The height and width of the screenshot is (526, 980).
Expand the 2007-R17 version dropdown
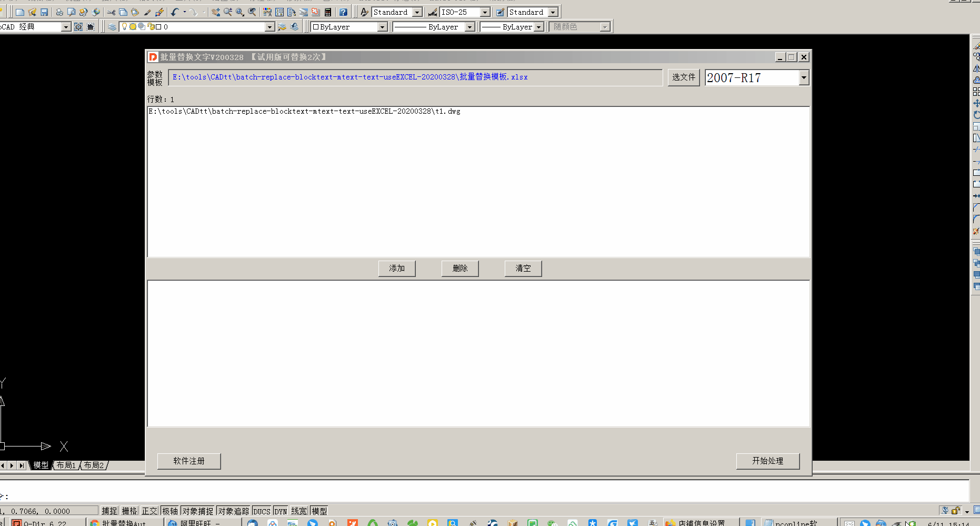[803, 78]
